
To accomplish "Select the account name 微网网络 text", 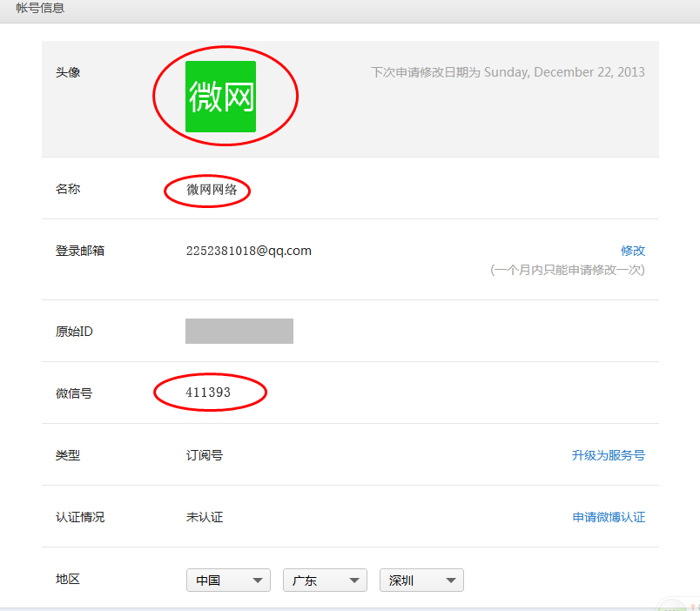I will click(212, 190).
